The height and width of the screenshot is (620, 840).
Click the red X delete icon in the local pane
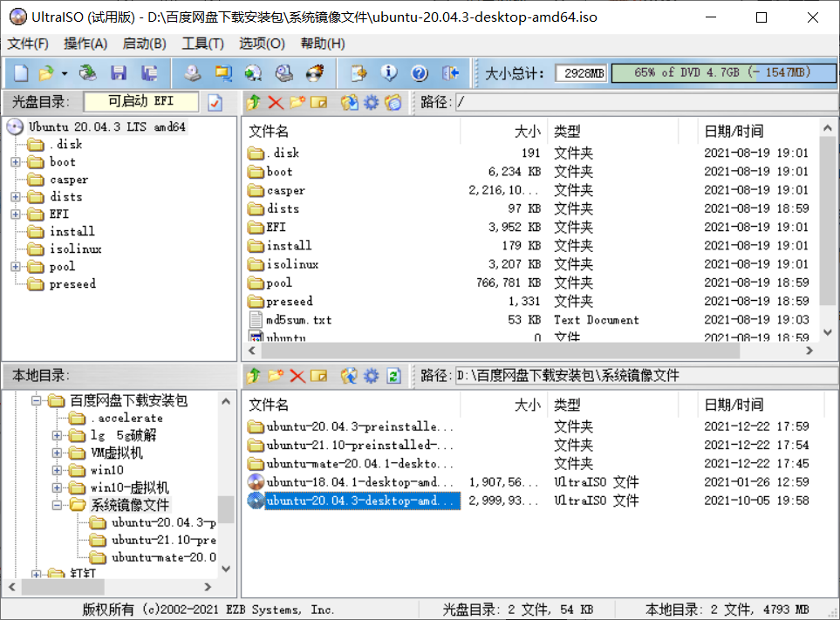[297, 376]
